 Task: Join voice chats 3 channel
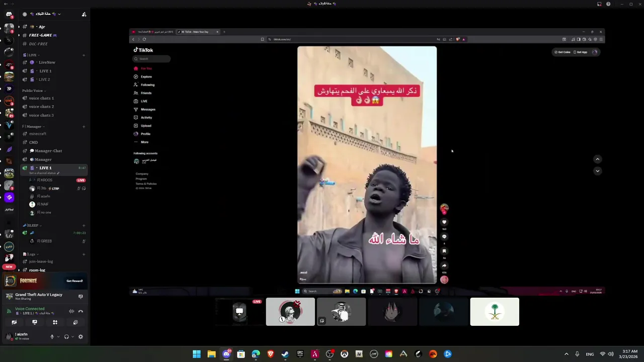(x=54, y=115)
